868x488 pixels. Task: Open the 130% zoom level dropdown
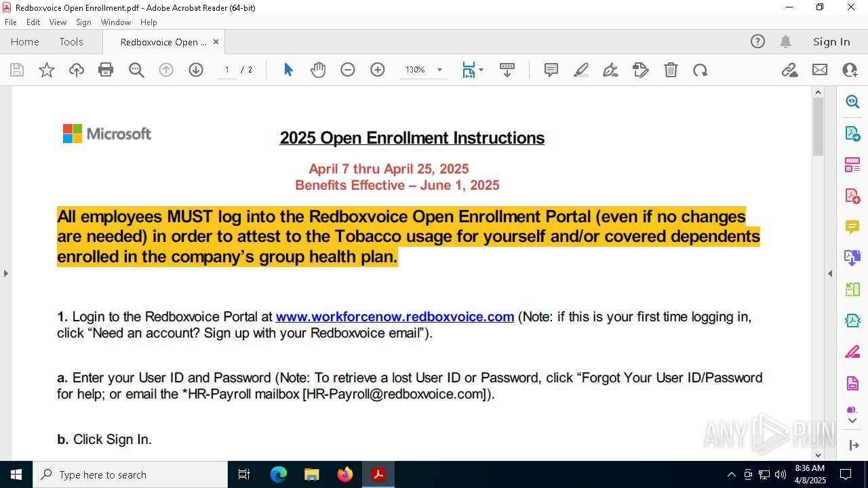[x=439, y=70]
